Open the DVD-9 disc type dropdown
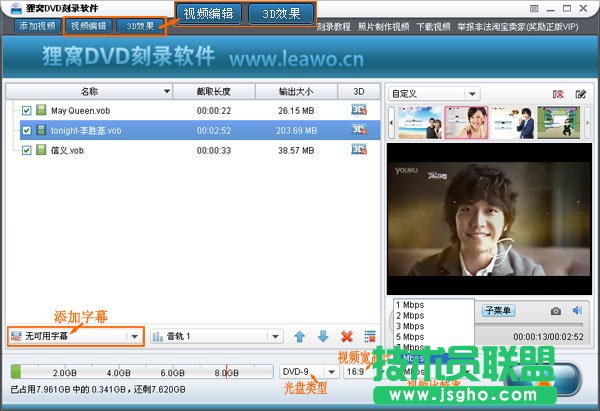 pyautogui.click(x=331, y=371)
